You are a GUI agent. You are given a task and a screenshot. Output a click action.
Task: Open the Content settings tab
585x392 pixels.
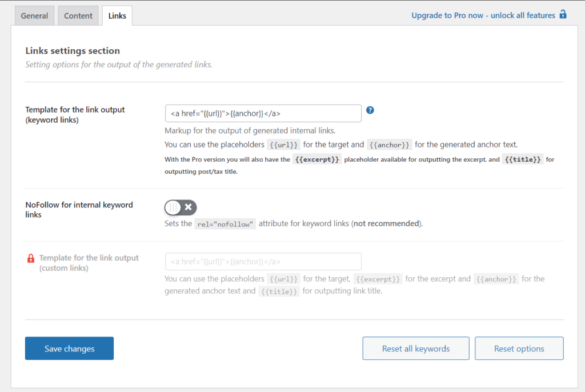78,15
